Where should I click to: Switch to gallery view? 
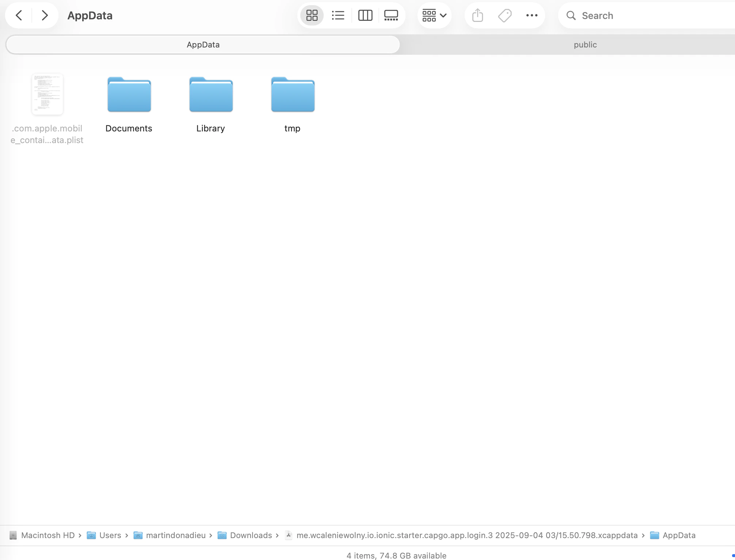(391, 15)
